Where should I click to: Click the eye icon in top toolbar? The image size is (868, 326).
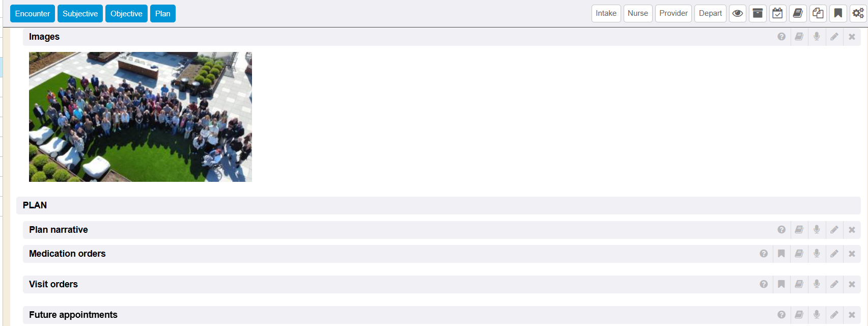tap(737, 14)
